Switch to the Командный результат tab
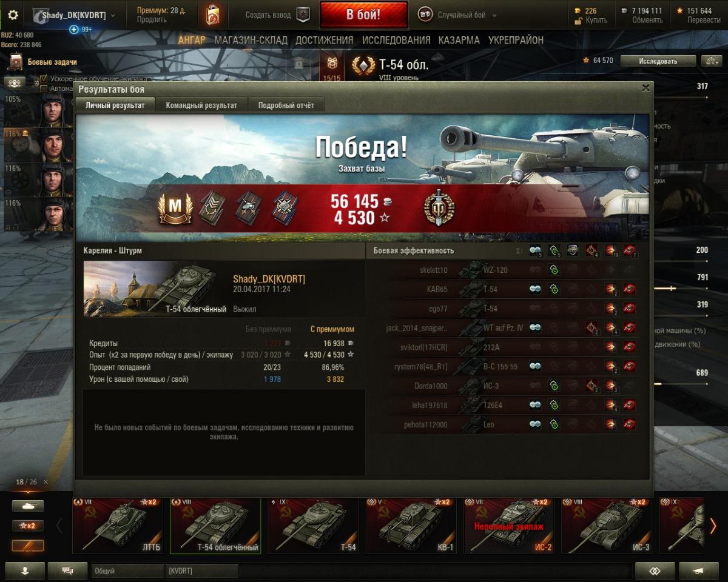 (201, 105)
